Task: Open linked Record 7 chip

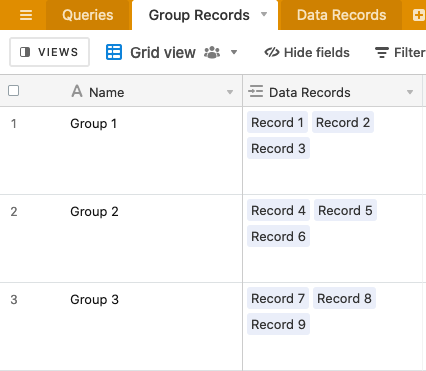Action: pos(278,298)
